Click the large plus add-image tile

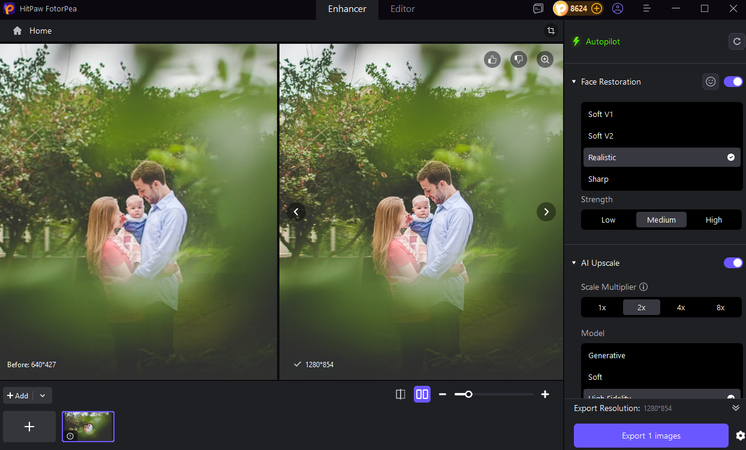coord(29,427)
